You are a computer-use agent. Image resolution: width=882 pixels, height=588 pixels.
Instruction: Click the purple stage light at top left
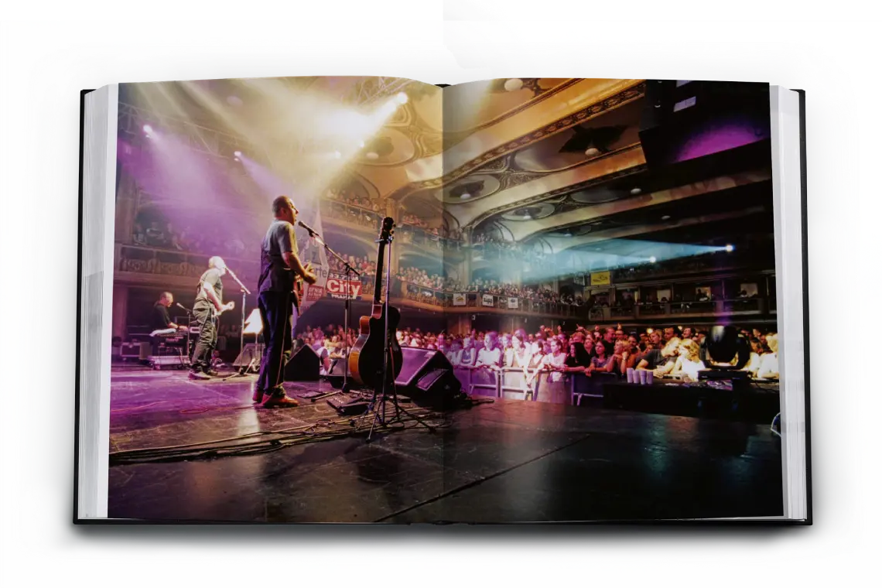pyautogui.click(x=148, y=131)
